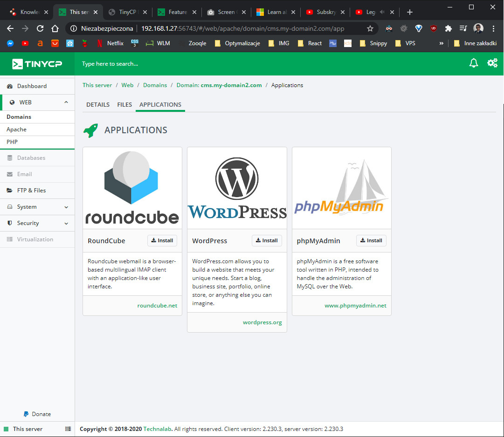The height and width of the screenshot is (437, 504).
Task: Open Apache in the sidebar
Action: pos(37,130)
